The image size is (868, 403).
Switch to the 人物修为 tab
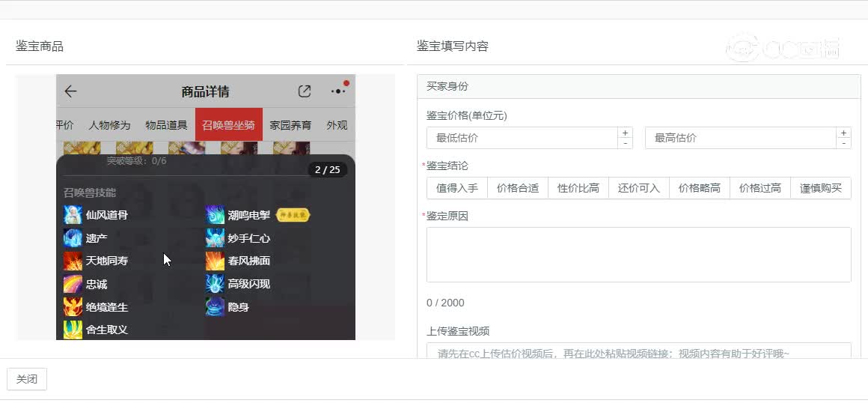point(109,125)
